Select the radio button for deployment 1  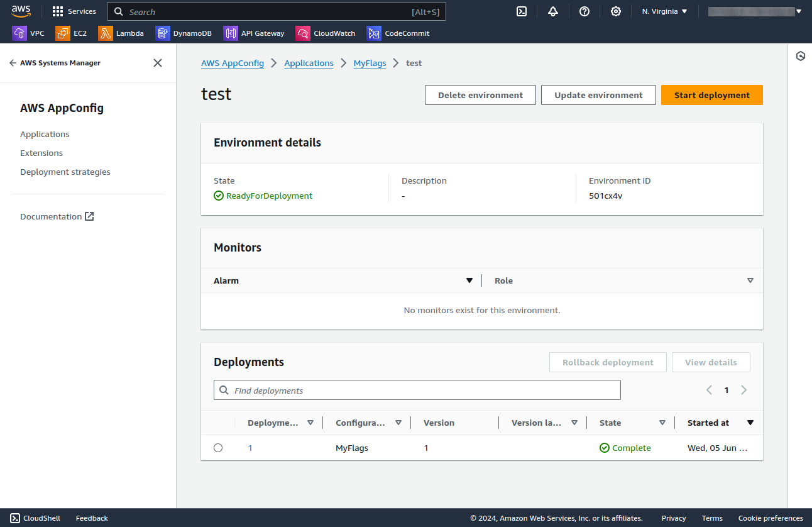[x=218, y=448]
